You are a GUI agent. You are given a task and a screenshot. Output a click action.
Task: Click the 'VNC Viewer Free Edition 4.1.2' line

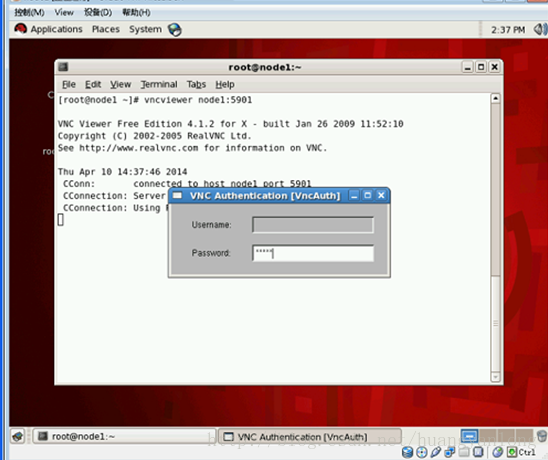pyautogui.click(x=231, y=124)
